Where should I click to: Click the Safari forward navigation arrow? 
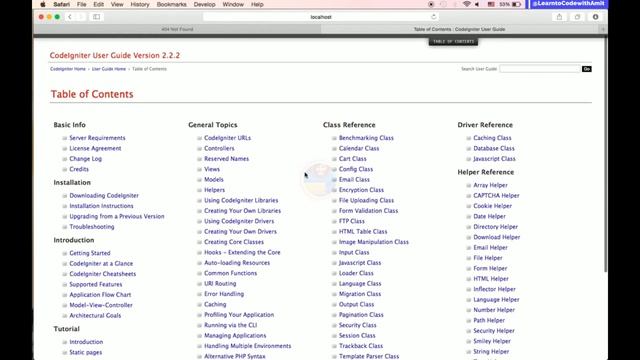point(80,17)
